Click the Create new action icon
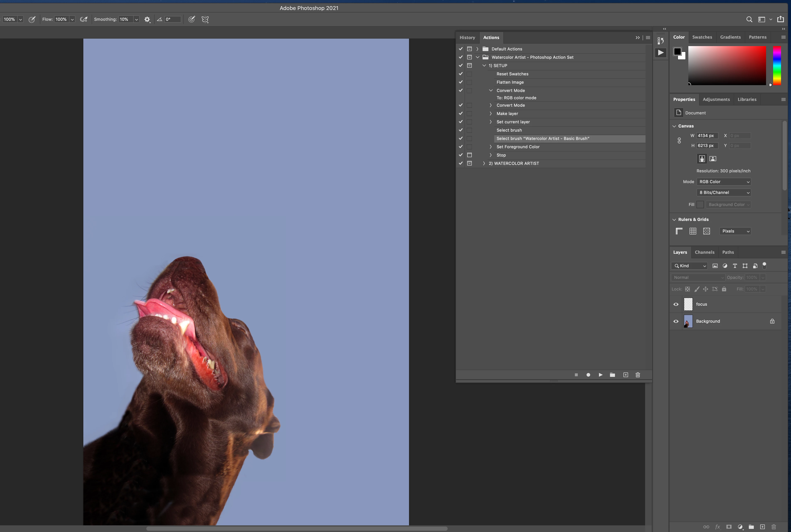Screen dimensions: 791x532 (x=625, y=375)
